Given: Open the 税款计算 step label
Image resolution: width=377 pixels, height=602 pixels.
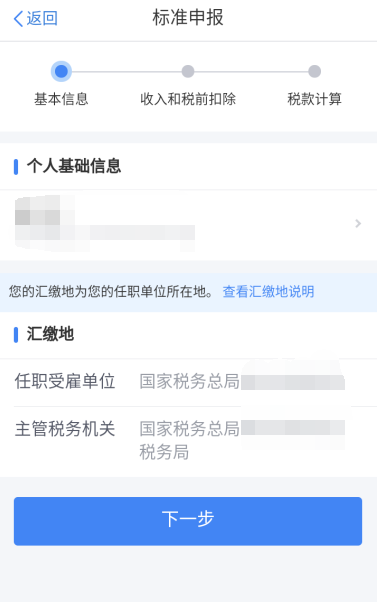Looking at the screenshot, I should pos(314,99).
